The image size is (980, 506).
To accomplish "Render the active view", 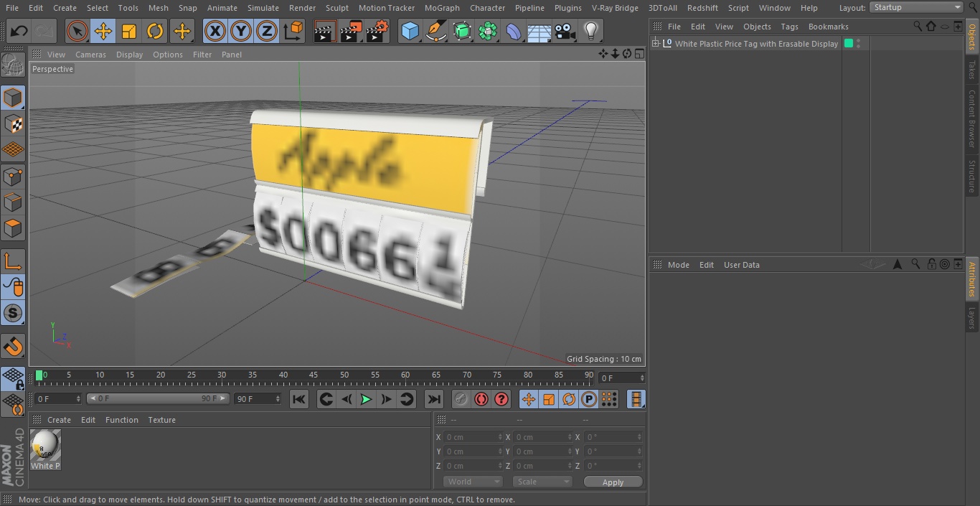I will point(325,31).
